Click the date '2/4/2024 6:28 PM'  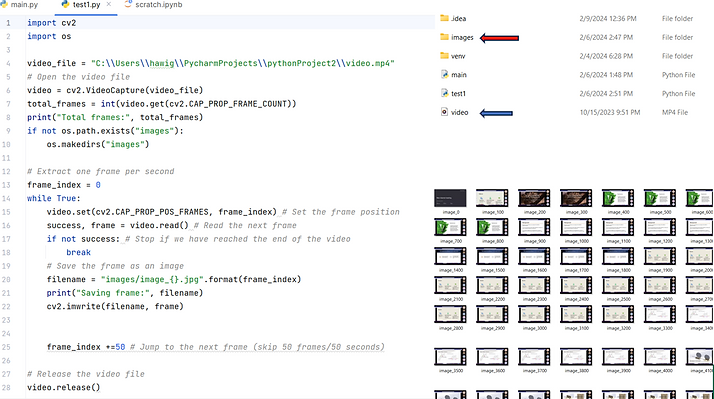606,56
